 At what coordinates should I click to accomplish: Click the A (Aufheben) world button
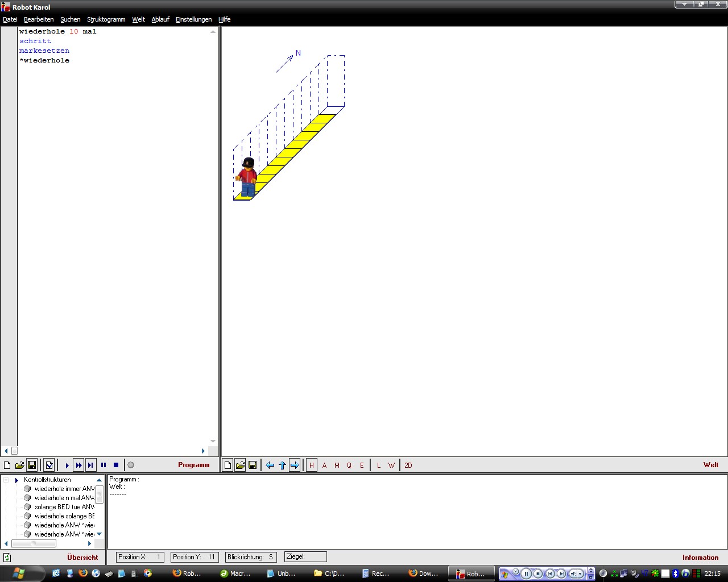point(325,465)
